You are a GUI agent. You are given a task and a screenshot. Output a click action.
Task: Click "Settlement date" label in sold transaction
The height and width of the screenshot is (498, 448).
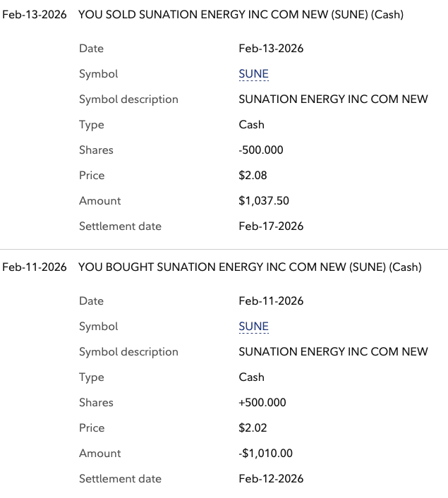pos(120,226)
